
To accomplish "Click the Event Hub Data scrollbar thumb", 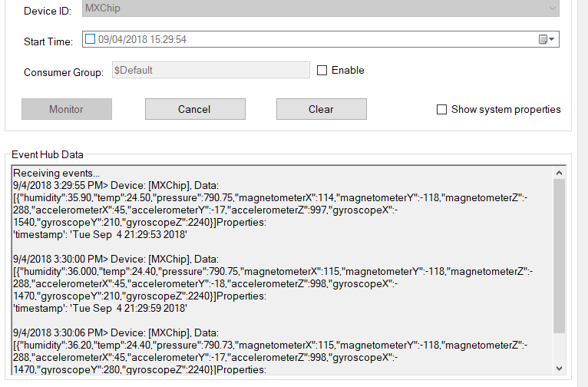I will (x=559, y=256).
